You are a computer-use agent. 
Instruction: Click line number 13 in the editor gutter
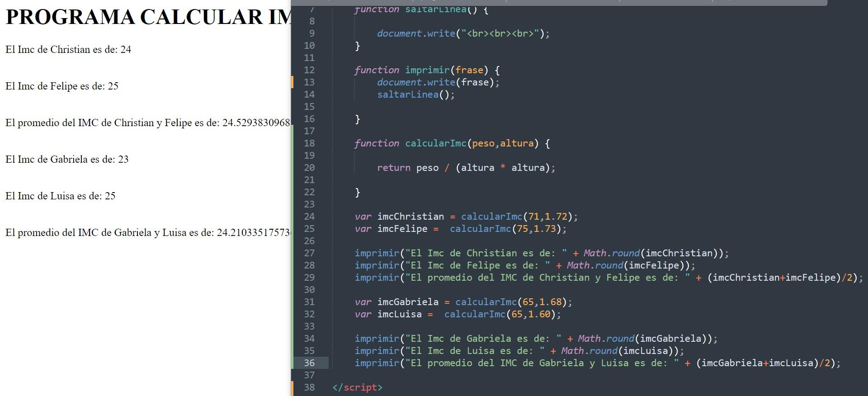(x=309, y=82)
